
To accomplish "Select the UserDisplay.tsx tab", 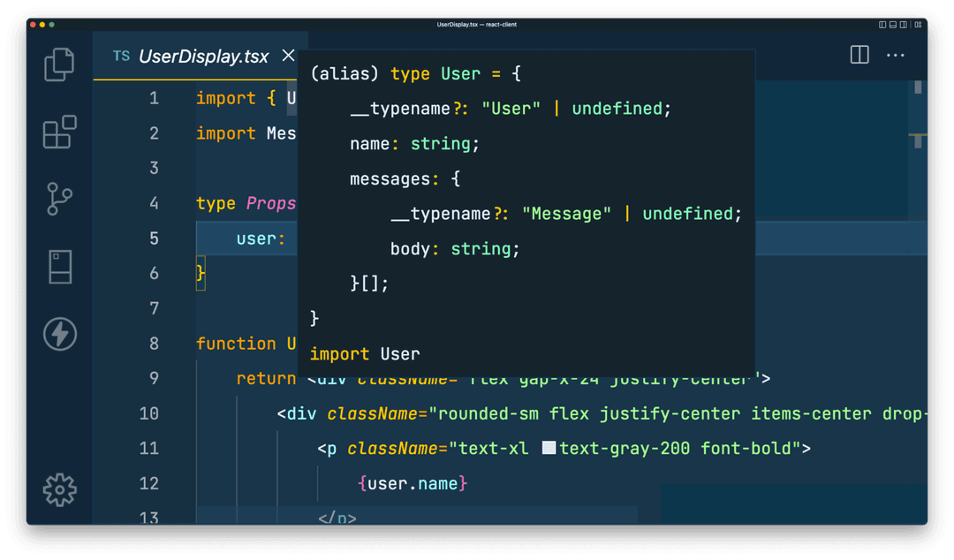I will (x=203, y=55).
